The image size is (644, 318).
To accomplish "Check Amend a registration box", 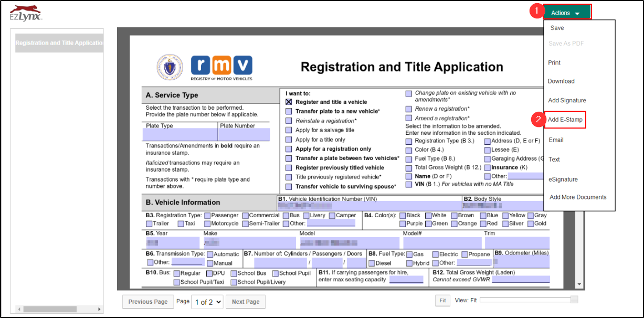I will pyautogui.click(x=408, y=118).
